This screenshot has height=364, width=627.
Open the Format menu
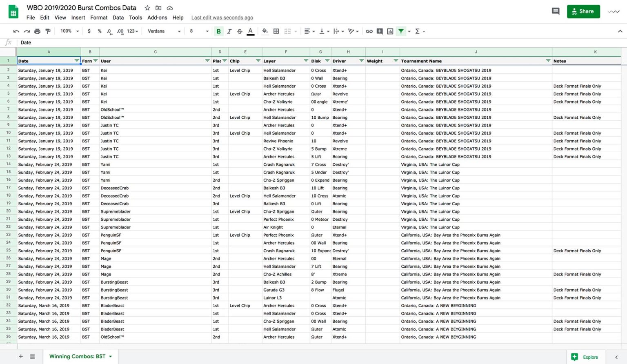coord(99,18)
